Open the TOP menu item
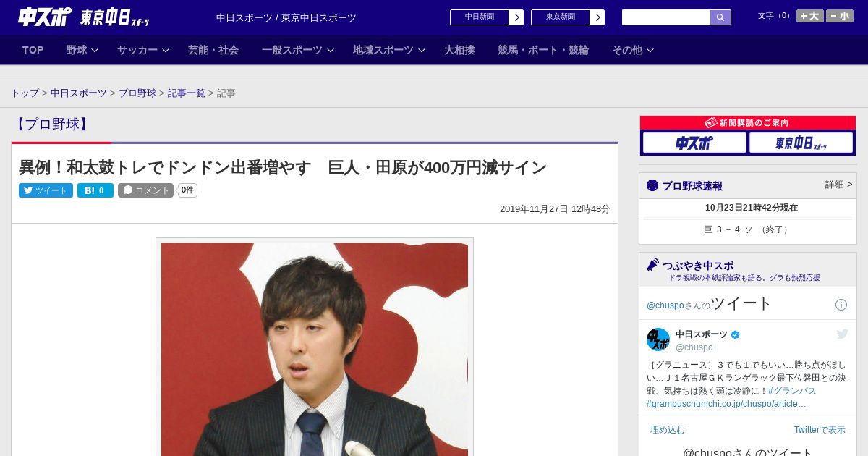The image size is (868, 456). [33, 50]
